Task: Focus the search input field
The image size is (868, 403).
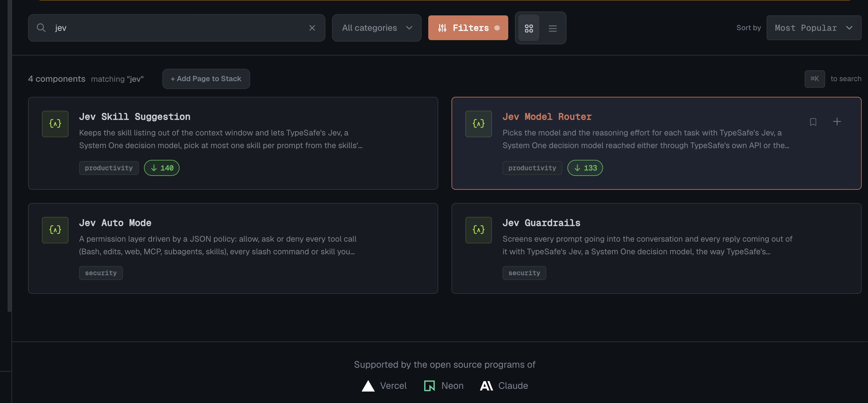Action: click(x=177, y=28)
